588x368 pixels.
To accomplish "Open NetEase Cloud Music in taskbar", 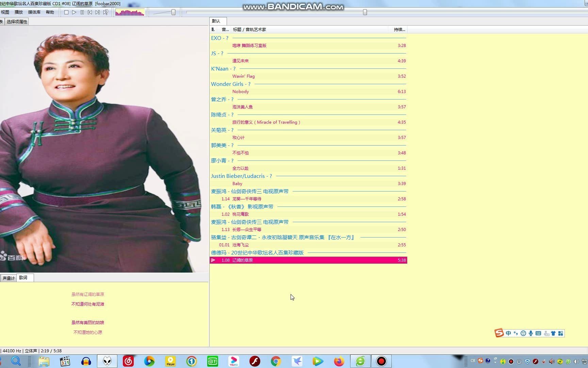I will coord(128,361).
